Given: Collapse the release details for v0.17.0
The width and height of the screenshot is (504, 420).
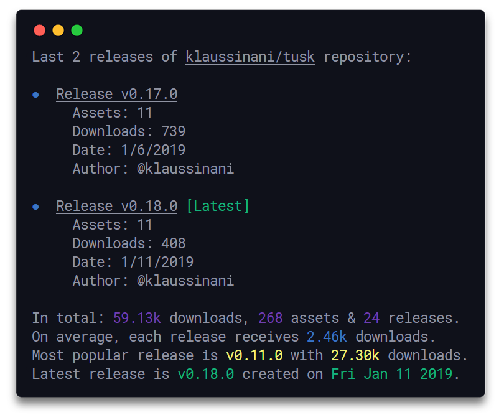Looking at the screenshot, I should pos(116,94).
